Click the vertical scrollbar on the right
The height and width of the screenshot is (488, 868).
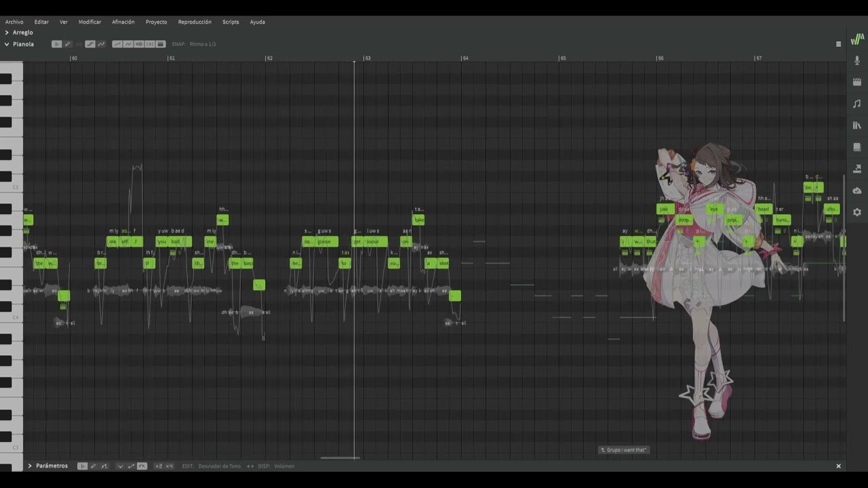click(x=844, y=247)
